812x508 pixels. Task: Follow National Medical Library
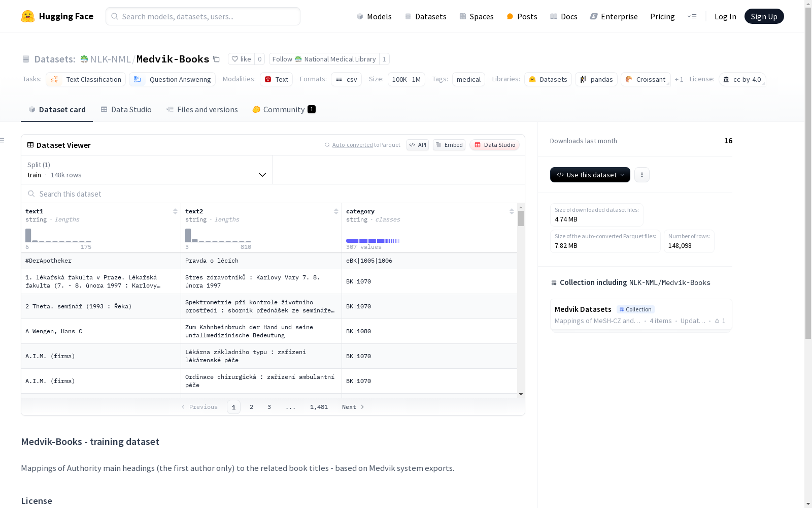[x=324, y=59]
